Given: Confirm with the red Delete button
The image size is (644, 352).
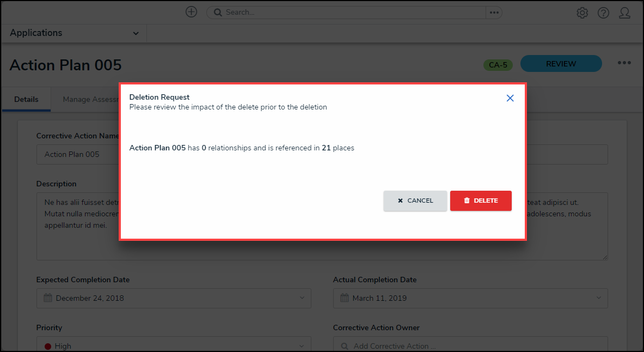Looking at the screenshot, I should (481, 201).
